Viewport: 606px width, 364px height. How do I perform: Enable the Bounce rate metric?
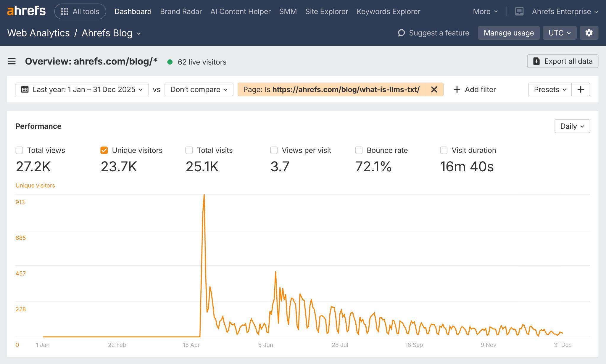click(359, 150)
